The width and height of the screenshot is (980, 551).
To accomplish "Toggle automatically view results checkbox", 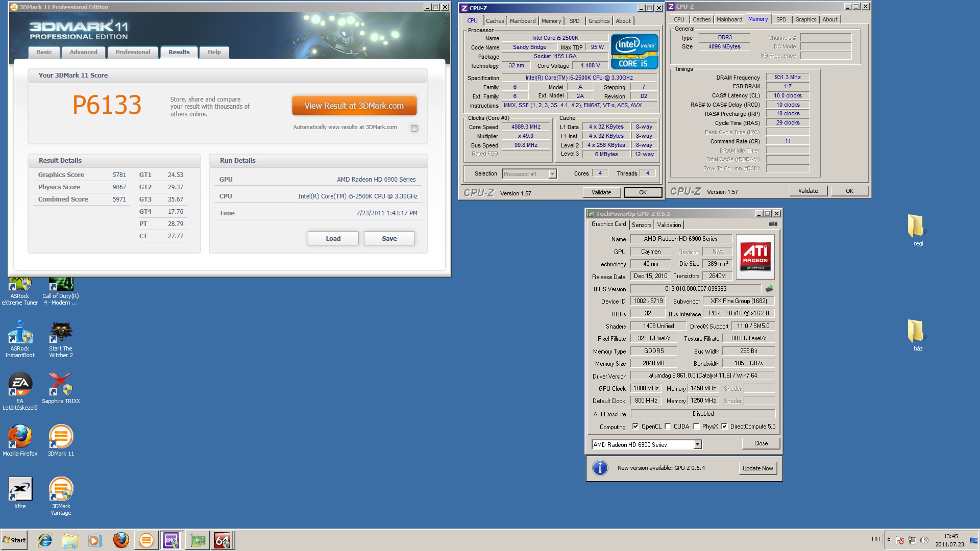I will (414, 128).
